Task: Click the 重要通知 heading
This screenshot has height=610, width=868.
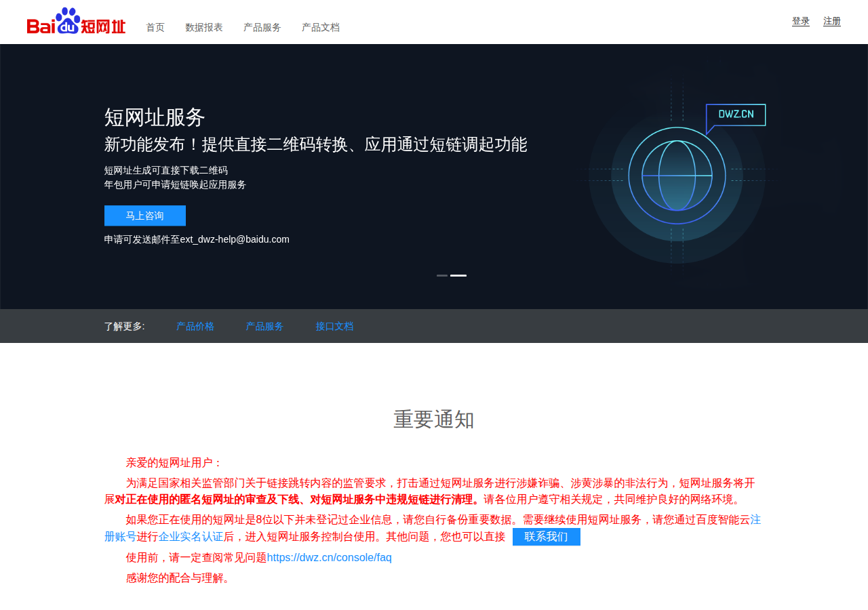Action: coord(434,420)
